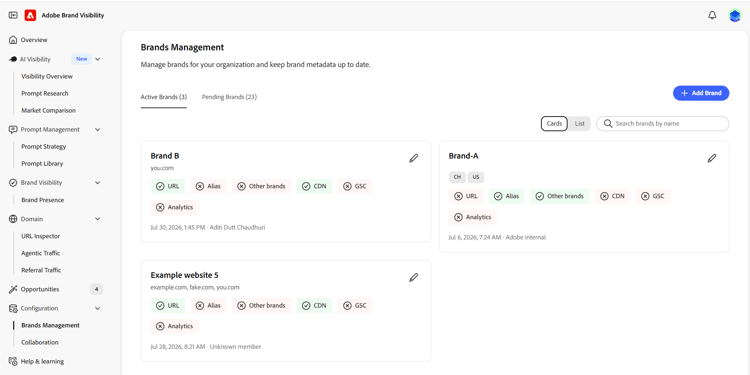Click the Jul 30, 2026 timestamp on Brand B
Image resolution: width=750 pixels, height=375 pixels.
[x=208, y=228]
